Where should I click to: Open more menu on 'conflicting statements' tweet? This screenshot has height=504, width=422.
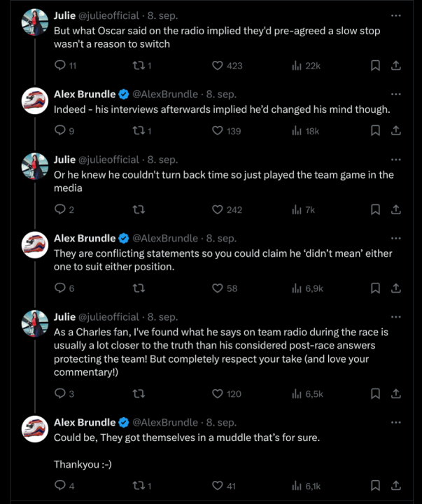tap(396, 239)
